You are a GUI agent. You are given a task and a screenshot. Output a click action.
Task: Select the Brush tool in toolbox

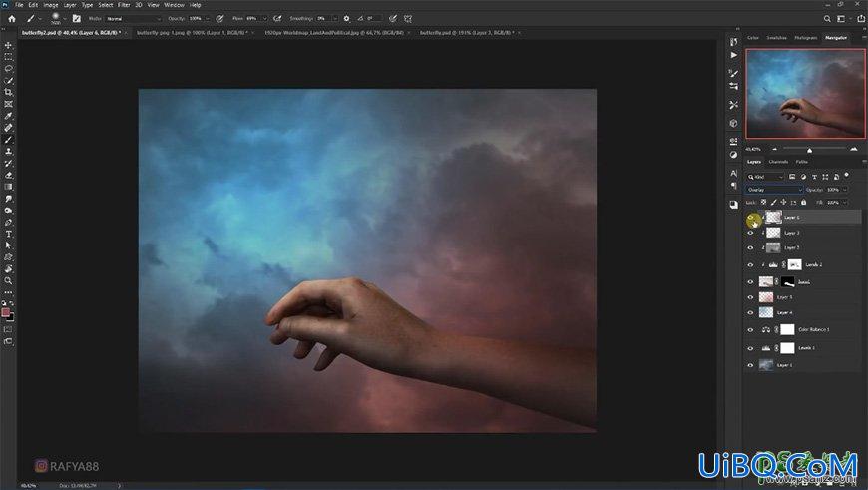[x=8, y=140]
